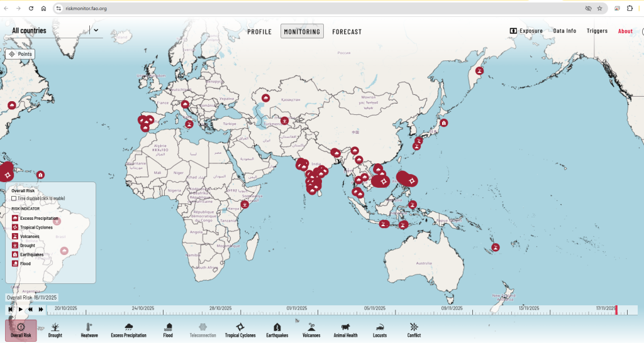The height and width of the screenshot is (343, 644).
Task: Expand the All countries dropdown arrow
Action: (96, 30)
